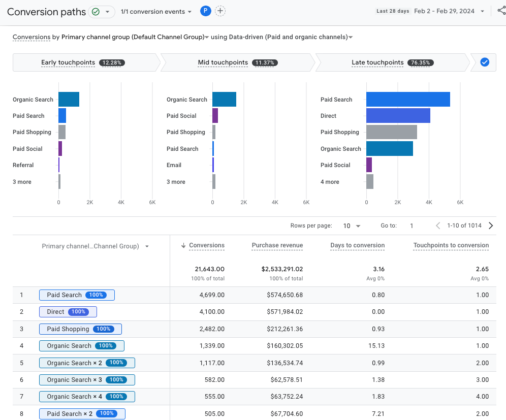The width and height of the screenshot is (506, 420).
Task: Open the Rows per page dropdown
Action: tap(352, 226)
